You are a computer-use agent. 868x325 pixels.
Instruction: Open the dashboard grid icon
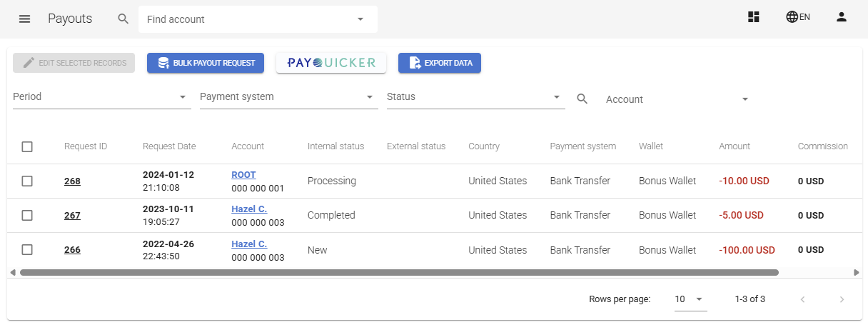coord(754,17)
